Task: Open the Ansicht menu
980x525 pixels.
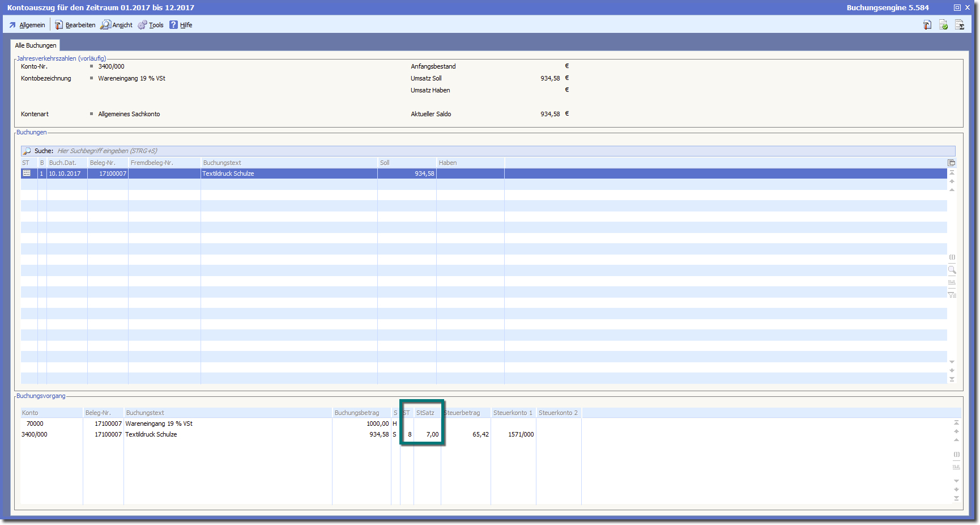Action: pyautogui.click(x=117, y=25)
